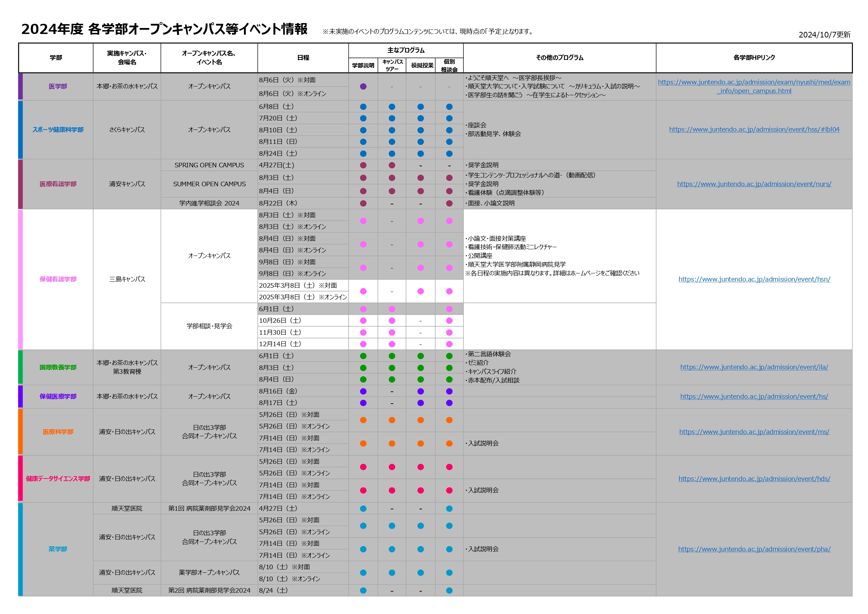Select the 浦安キャンパス venue cell
Screen dimensions: 868x614
127,184
